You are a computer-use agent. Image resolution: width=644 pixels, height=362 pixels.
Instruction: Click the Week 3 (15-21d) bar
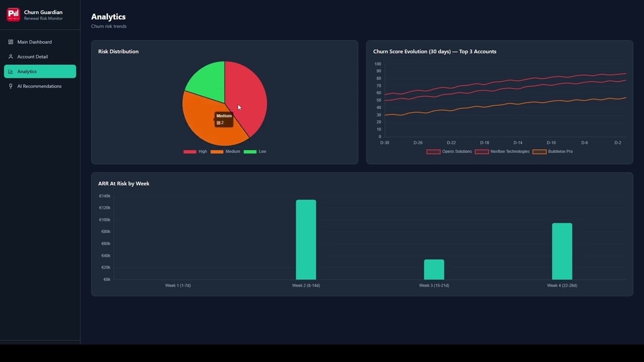(434, 269)
